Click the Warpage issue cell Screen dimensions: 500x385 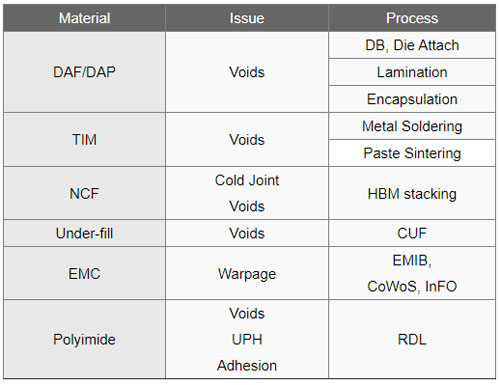pyautogui.click(x=247, y=273)
